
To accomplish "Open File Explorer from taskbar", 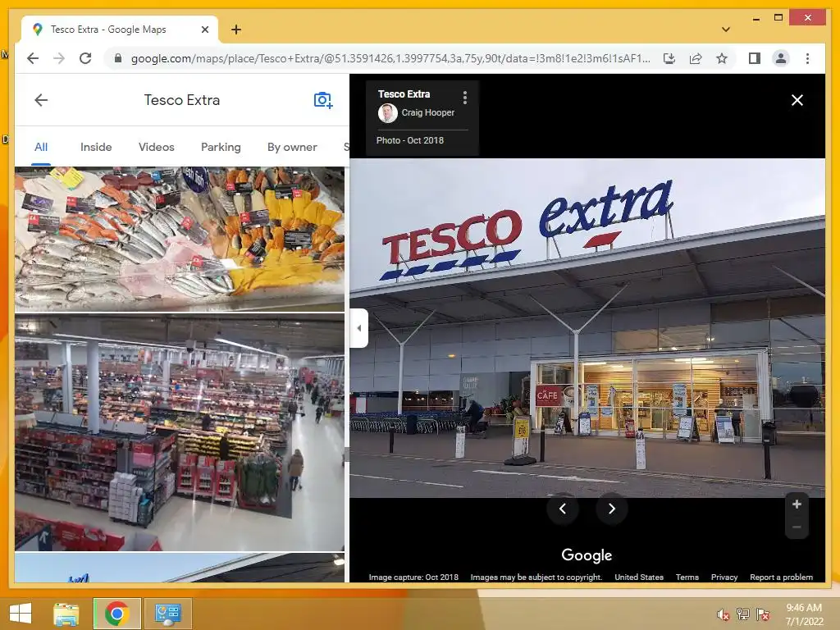I will pyautogui.click(x=66, y=614).
